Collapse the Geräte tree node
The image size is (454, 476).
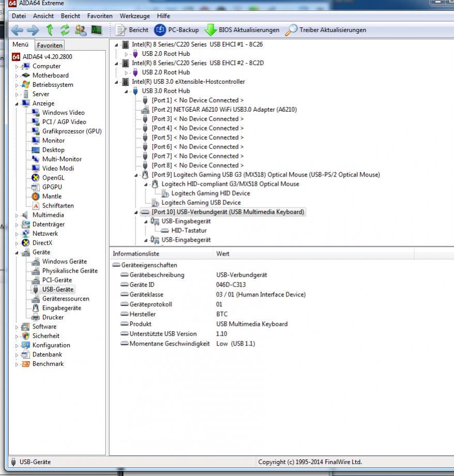point(17,252)
